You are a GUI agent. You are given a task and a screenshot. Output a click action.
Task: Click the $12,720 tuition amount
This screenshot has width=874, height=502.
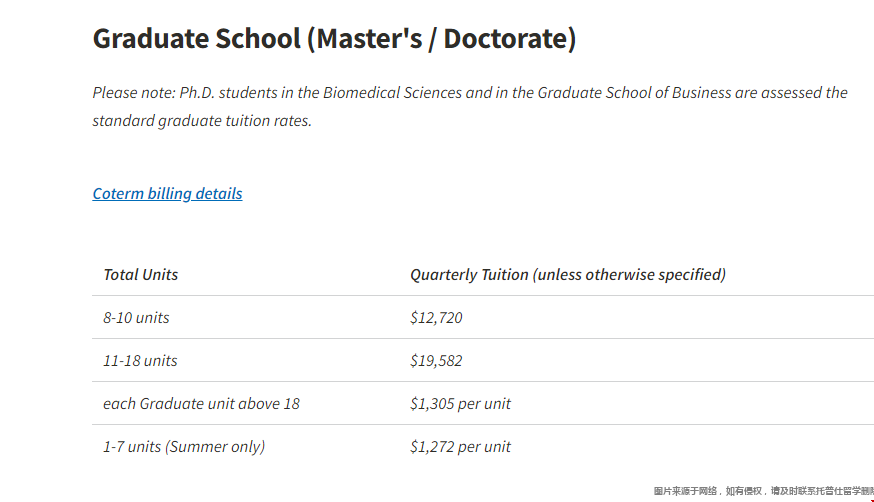click(436, 318)
